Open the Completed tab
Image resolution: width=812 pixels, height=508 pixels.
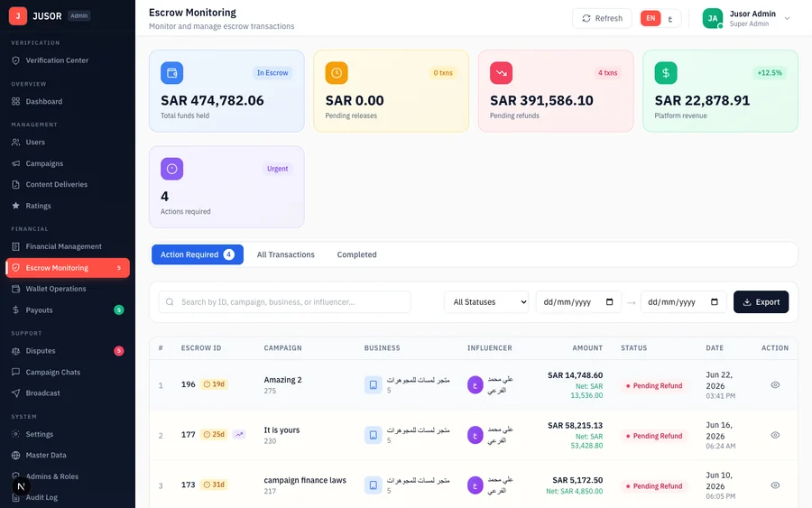pyautogui.click(x=356, y=254)
